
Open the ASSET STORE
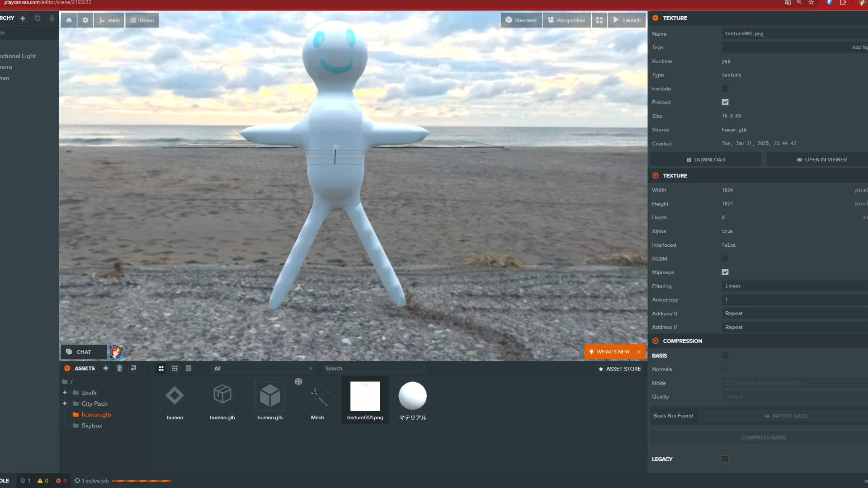point(619,369)
